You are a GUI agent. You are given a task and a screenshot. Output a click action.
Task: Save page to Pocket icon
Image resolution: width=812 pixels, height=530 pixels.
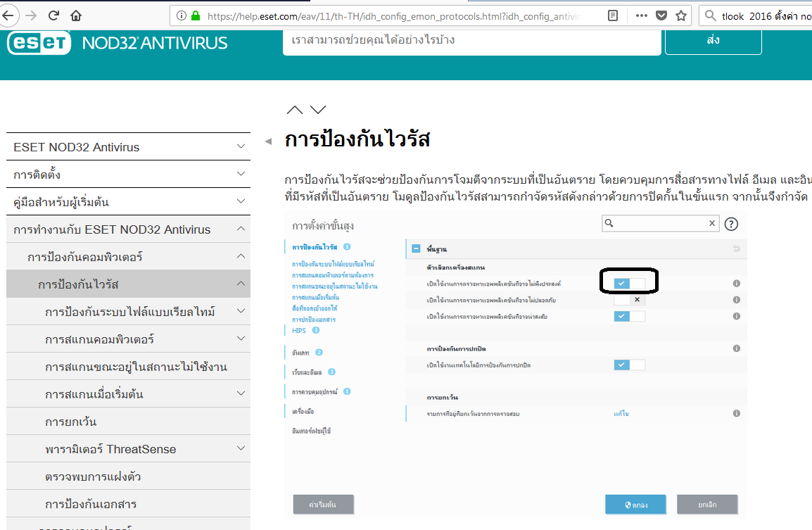point(661,15)
